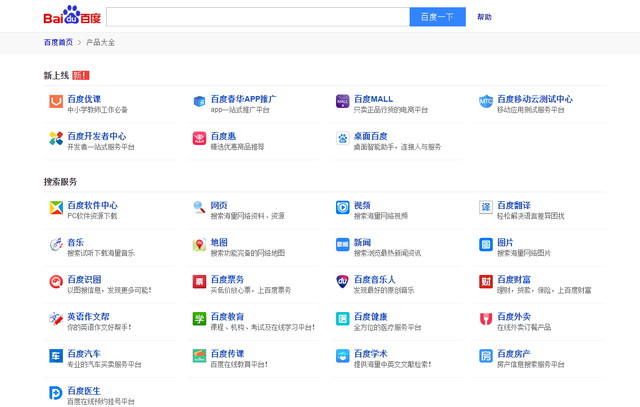Open the 百度移动云测试中心 link

535,99
